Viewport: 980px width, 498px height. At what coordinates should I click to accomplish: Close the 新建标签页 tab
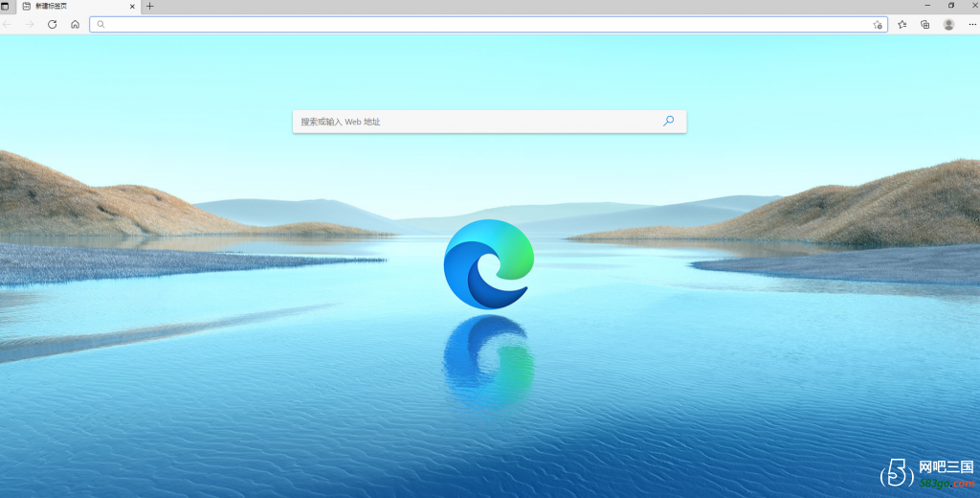pos(132,7)
